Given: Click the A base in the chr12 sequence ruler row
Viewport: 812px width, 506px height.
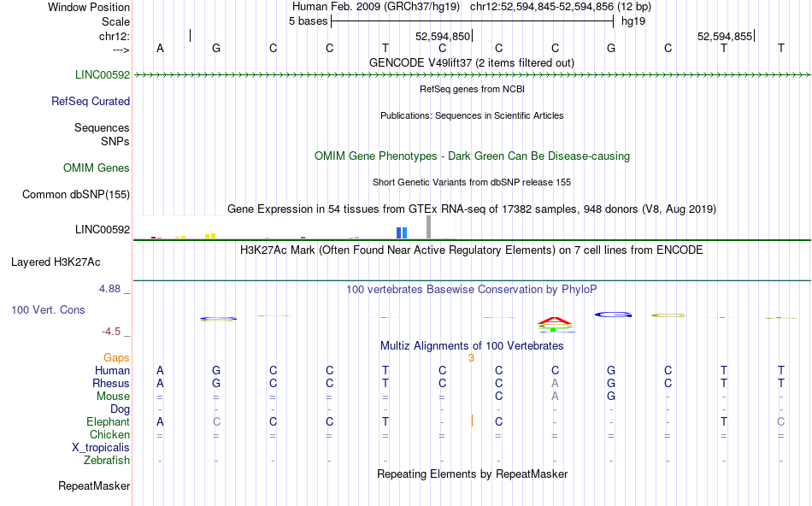Looking at the screenshot, I should click(x=160, y=48).
